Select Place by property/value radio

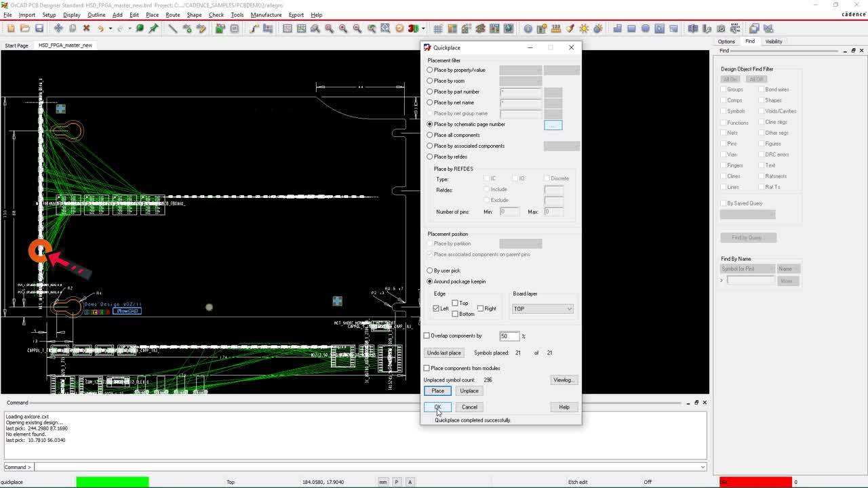(x=430, y=70)
